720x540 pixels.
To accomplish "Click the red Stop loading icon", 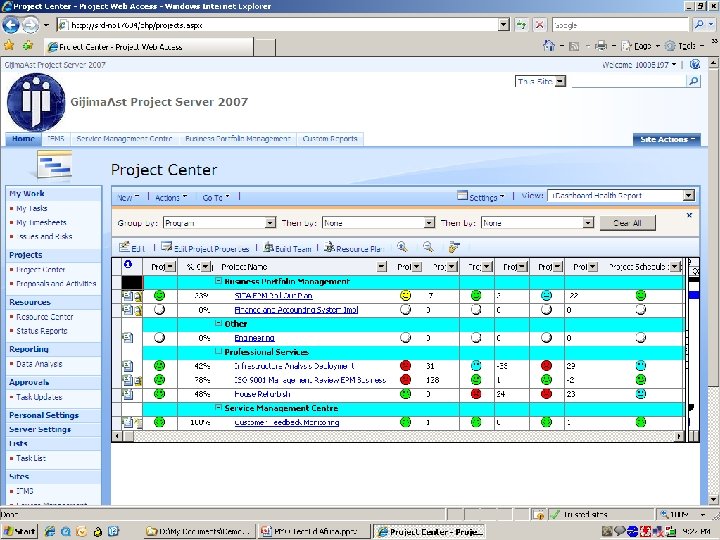I will point(540,25).
